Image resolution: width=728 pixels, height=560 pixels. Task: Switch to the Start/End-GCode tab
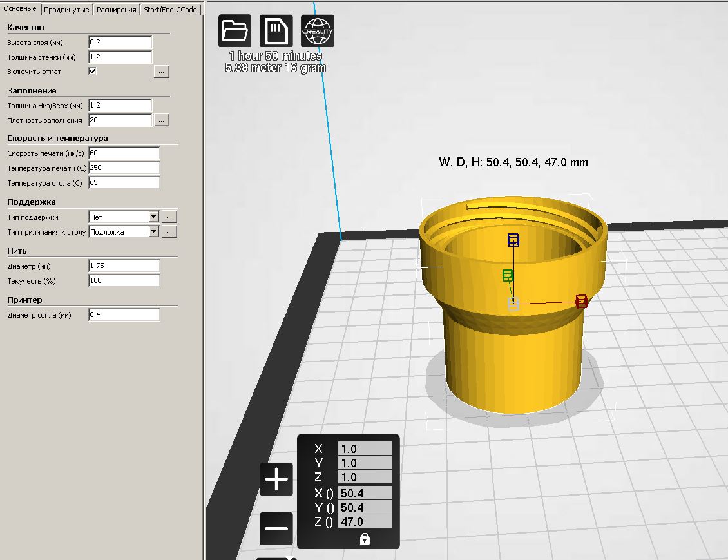pos(170,10)
